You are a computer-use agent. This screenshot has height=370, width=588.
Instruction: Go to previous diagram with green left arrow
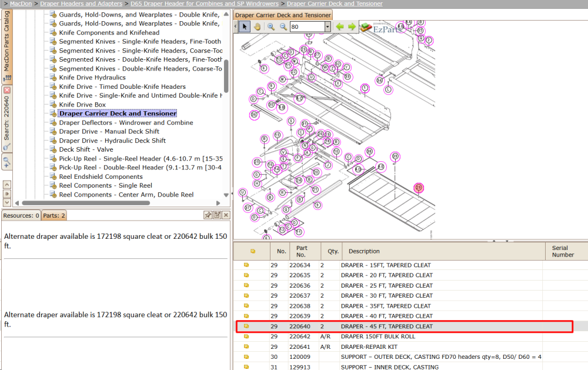[x=340, y=26]
